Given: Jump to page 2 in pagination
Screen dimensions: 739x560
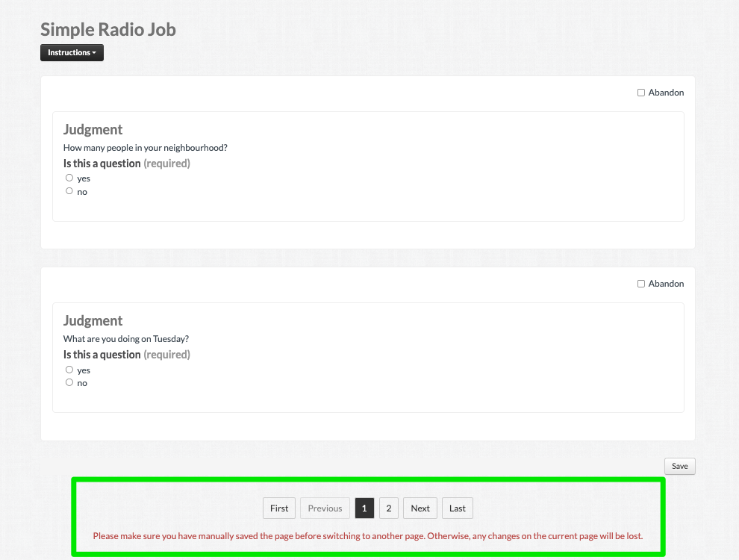Looking at the screenshot, I should 389,508.
